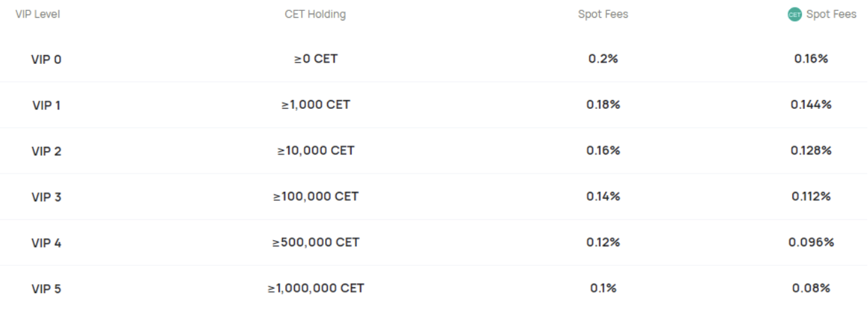Click the ≥100,000 CET holding cell
868x317 pixels.
pos(315,197)
